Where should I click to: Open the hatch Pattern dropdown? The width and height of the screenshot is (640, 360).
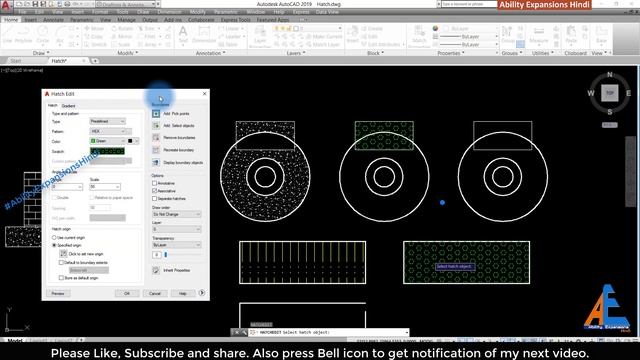pos(107,131)
